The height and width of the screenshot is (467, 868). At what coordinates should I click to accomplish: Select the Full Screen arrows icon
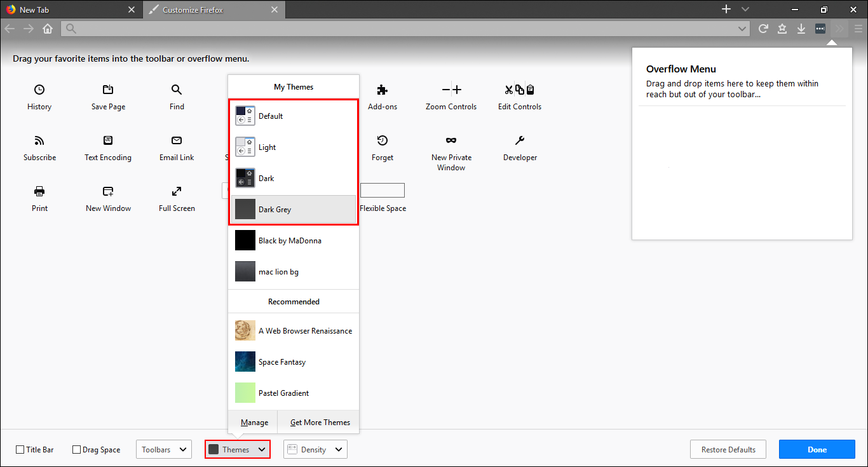pyautogui.click(x=177, y=191)
